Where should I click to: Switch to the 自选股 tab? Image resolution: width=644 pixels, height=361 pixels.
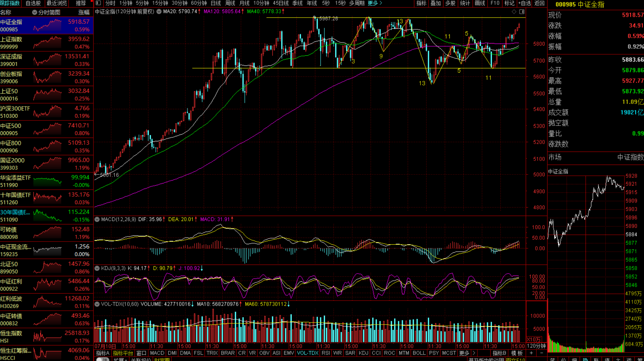(33, 3)
